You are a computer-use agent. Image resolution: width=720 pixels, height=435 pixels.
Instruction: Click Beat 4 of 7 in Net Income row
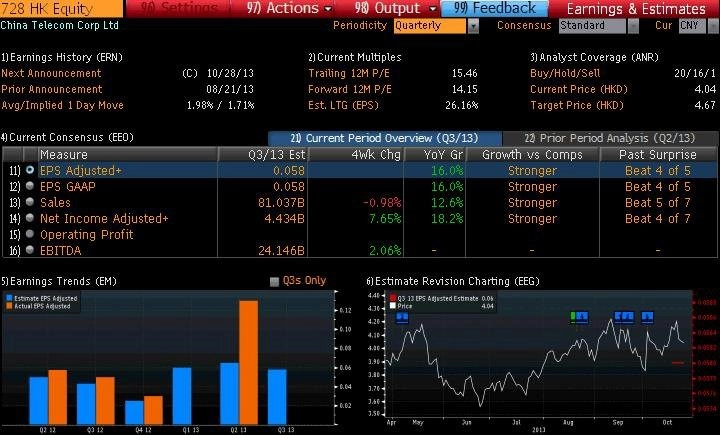click(658, 219)
